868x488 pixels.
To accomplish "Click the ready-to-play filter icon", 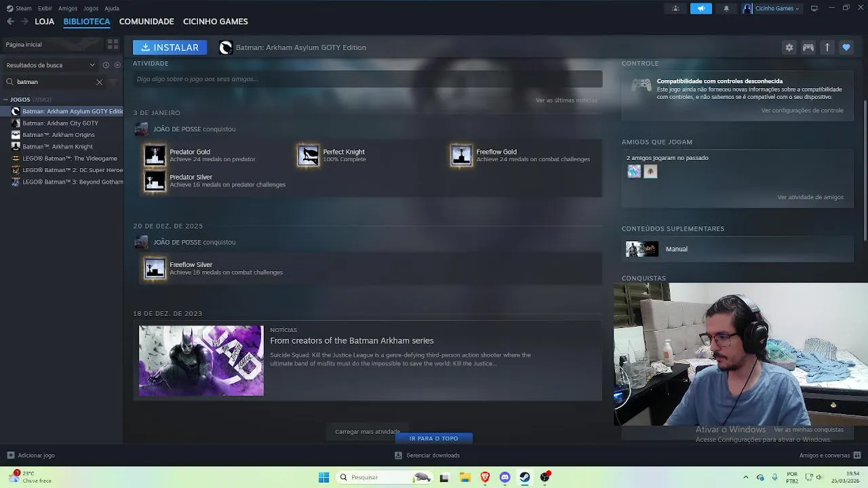I will click(x=117, y=65).
